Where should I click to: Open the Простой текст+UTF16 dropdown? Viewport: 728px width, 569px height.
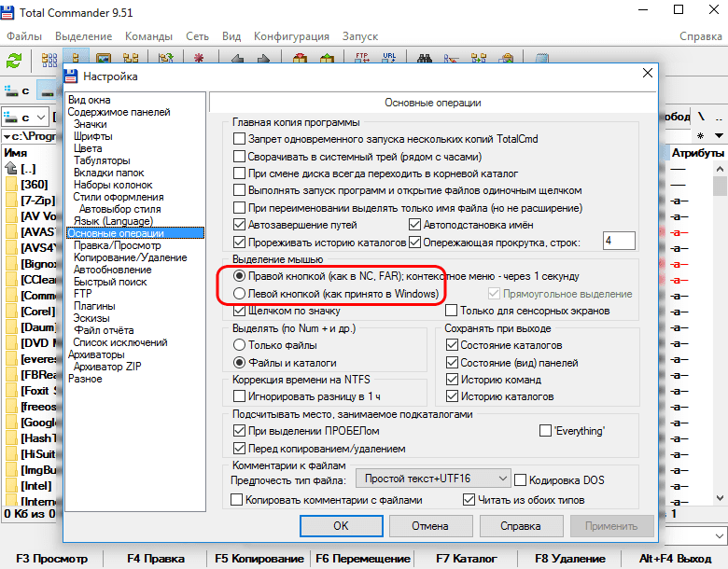pos(433,479)
